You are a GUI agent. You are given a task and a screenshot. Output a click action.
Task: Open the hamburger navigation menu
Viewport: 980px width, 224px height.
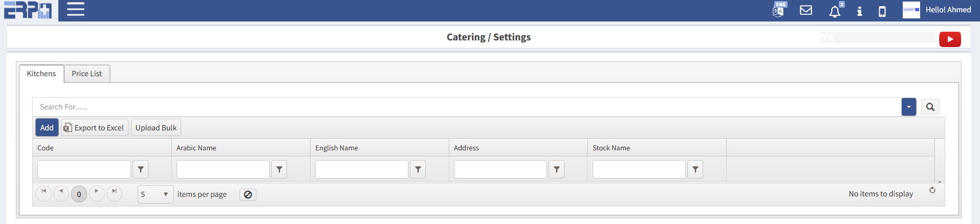coord(75,10)
